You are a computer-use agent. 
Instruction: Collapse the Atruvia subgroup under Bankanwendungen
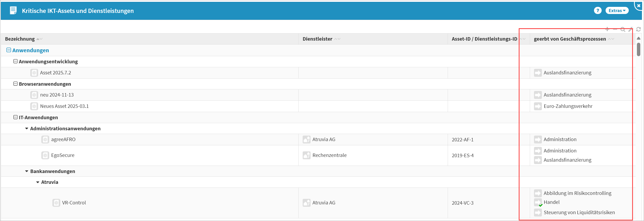[38, 182]
